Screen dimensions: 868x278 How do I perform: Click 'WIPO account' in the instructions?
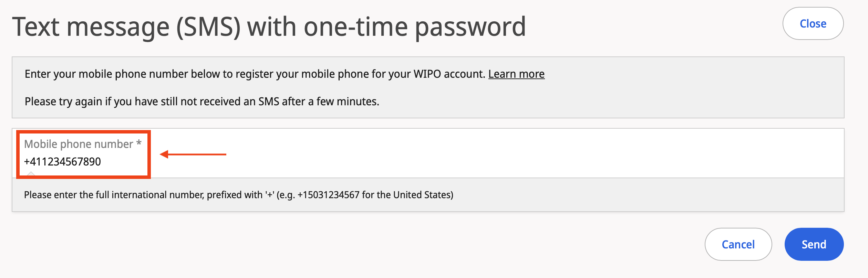[449, 74]
